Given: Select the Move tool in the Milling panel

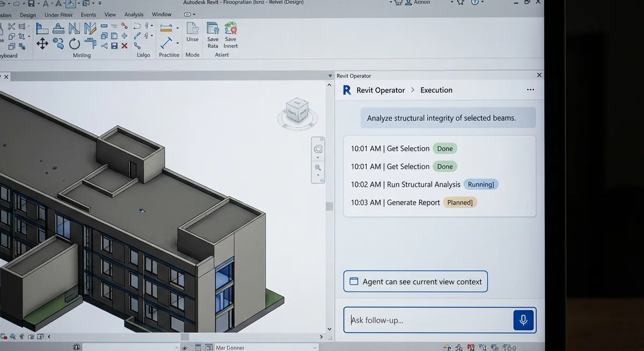Looking at the screenshot, I should 42,43.
